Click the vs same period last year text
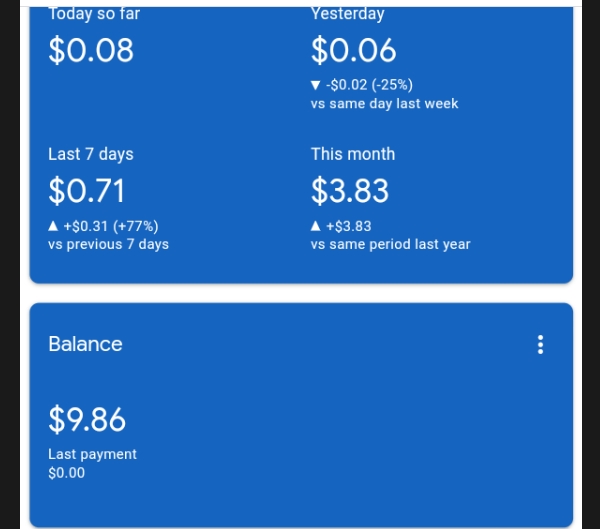600x529 pixels. tap(390, 244)
